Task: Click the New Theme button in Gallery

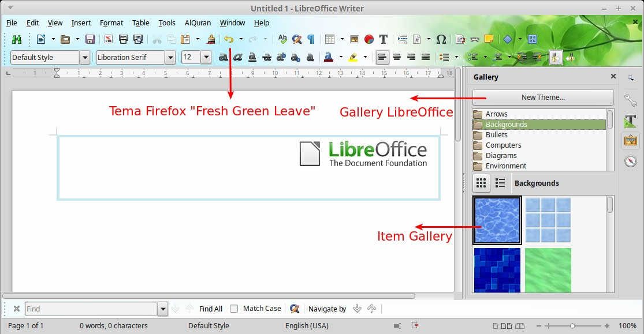Action: pos(542,97)
